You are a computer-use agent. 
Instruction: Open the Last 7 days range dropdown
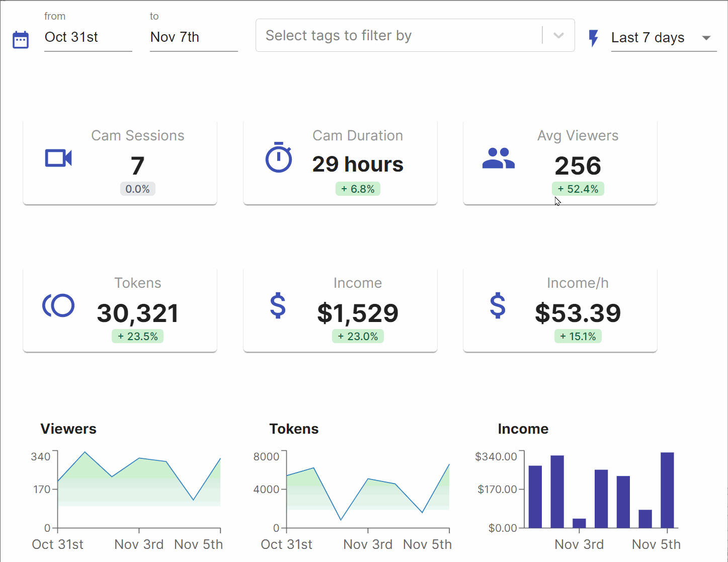[663, 38]
